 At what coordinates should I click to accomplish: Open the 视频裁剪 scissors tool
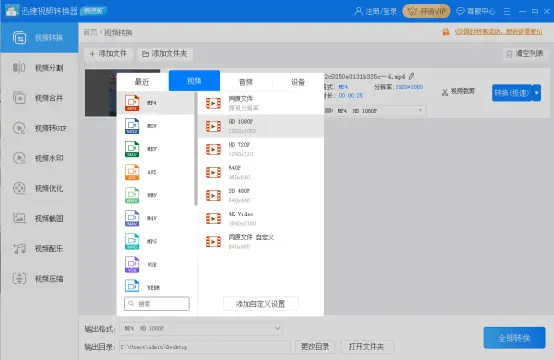point(458,92)
